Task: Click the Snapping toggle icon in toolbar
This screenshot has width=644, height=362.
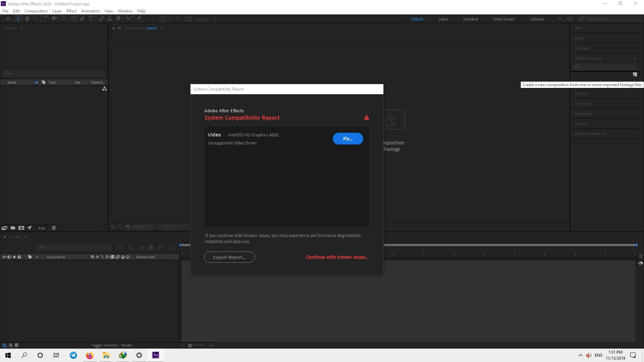Action: (189, 18)
